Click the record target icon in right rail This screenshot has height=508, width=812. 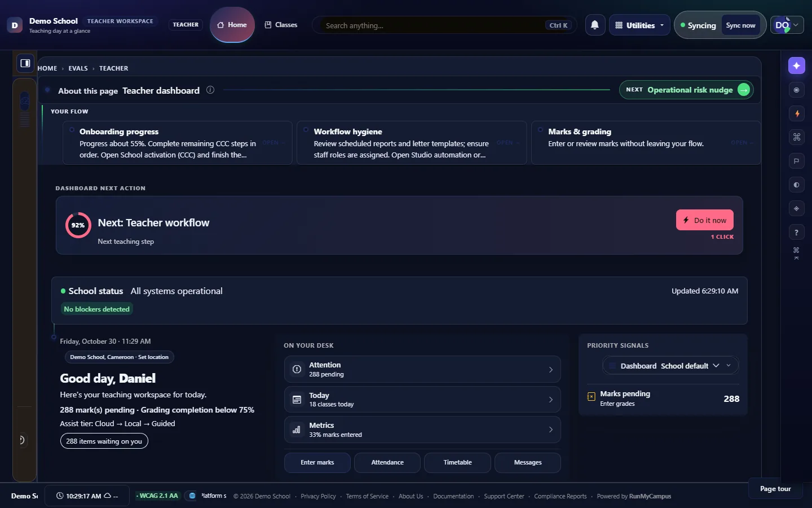[x=796, y=90]
